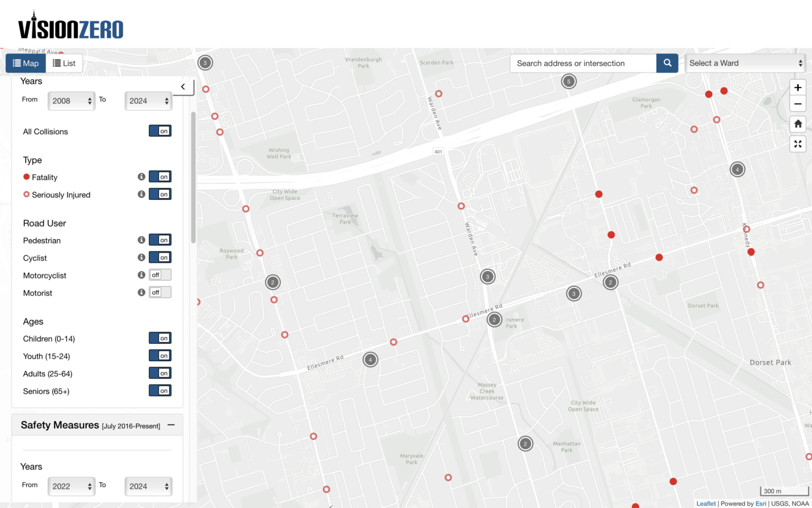Open collision From year 2008 dropdown
The width and height of the screenshot is (812, 508).
coord(71,100)
